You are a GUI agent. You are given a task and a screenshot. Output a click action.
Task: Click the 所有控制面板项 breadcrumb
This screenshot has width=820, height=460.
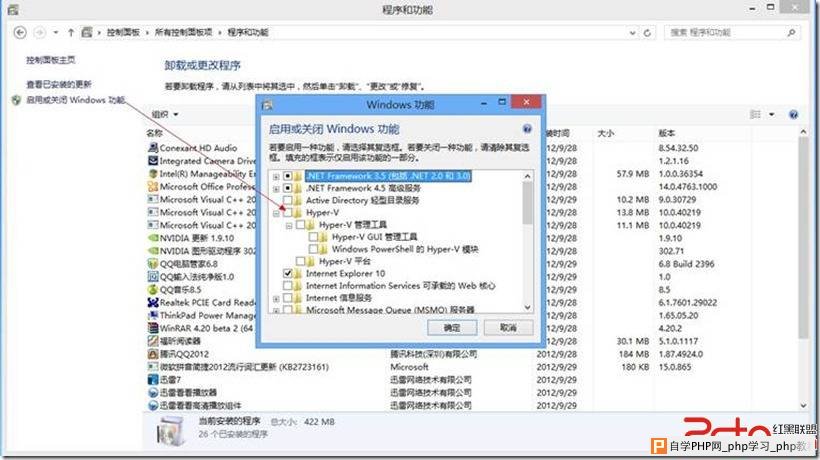click(x=184, y=32)
